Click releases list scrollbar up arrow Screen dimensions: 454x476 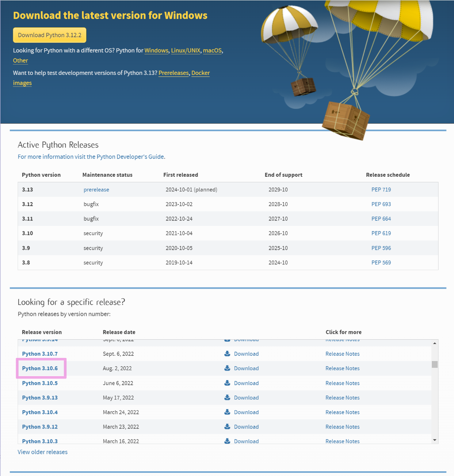(x=435, y=343)
